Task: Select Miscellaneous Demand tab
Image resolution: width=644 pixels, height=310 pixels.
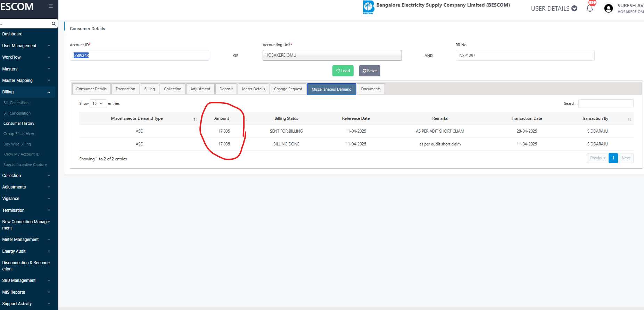Action: pos(331,89)
